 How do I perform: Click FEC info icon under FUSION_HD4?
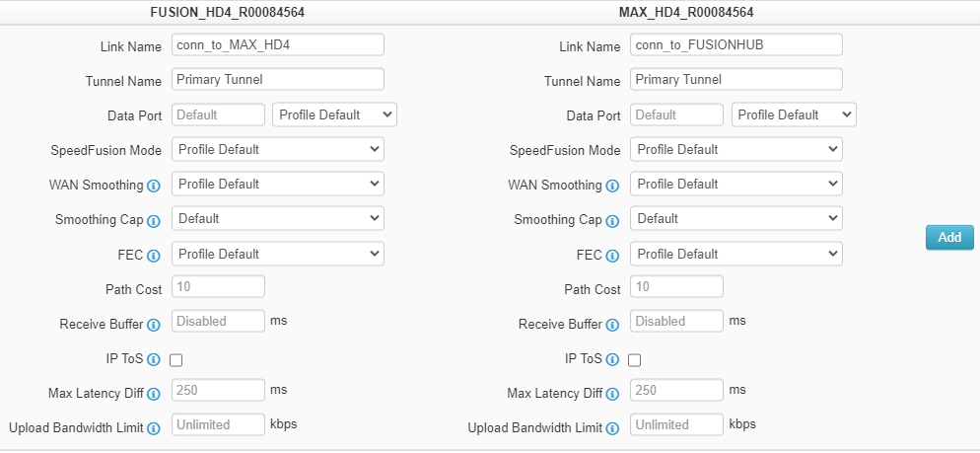(x=153, y=256)
